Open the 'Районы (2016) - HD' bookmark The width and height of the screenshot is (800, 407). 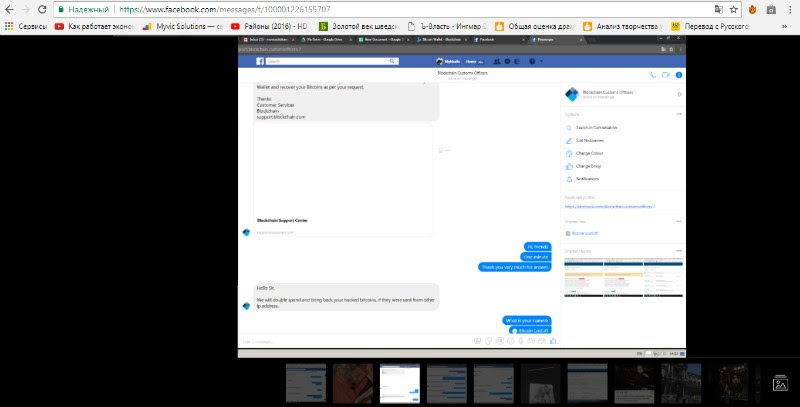point(269,26)
